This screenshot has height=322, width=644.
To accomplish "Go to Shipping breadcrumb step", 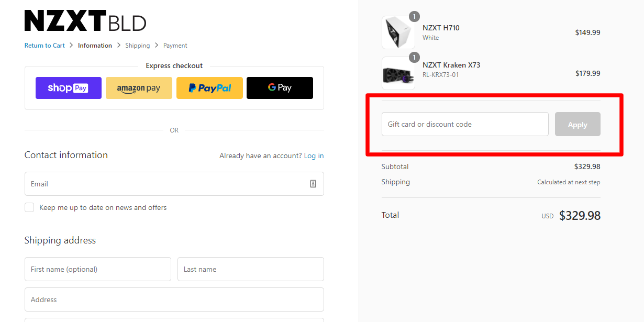I will 137,46.
